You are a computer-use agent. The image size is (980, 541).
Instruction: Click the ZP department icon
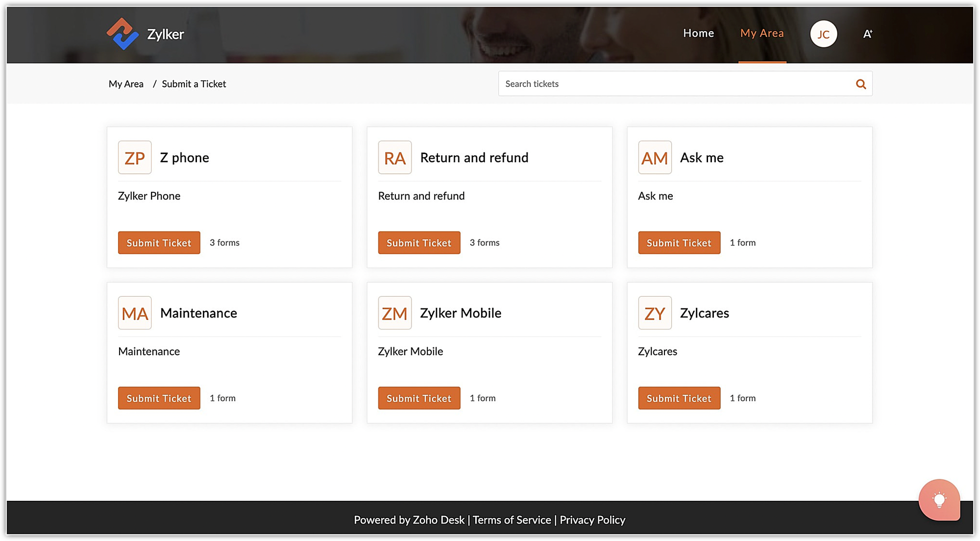click(135, 158)
